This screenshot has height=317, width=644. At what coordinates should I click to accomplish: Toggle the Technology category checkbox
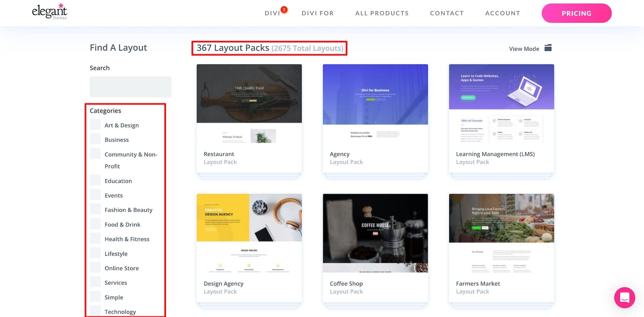point(95,311)
